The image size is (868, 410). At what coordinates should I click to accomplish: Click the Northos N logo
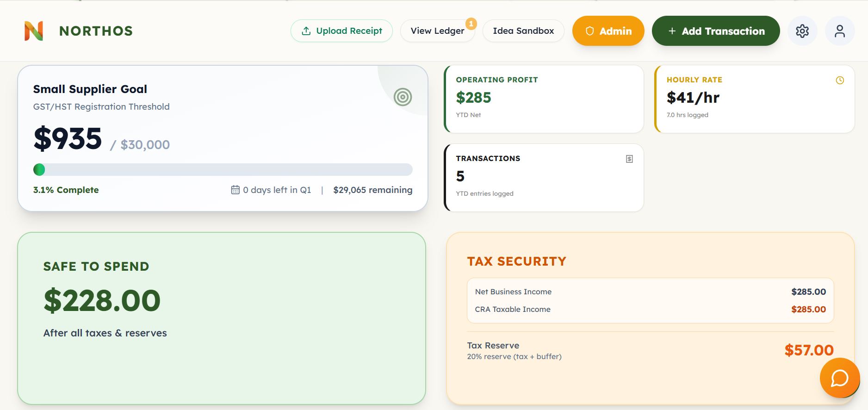[x=34, y=31]
